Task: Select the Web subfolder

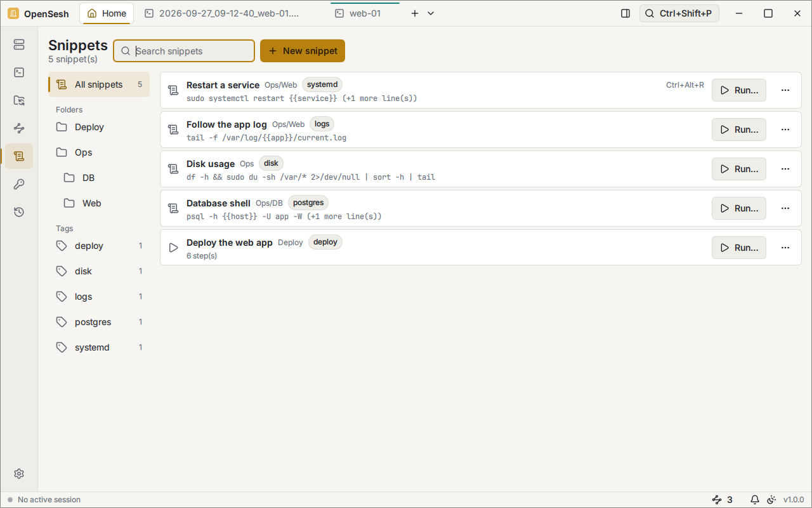Action: [x=103, y=203]
